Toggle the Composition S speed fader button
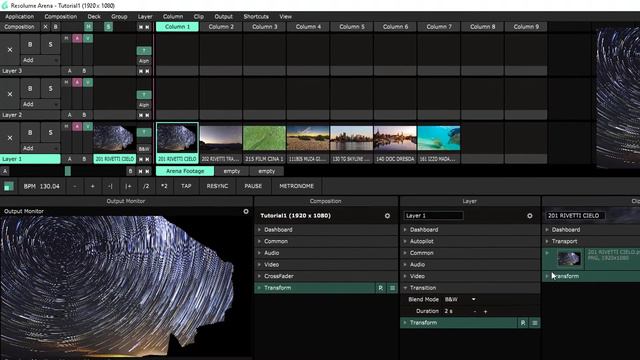 click(x=108, y=27)
